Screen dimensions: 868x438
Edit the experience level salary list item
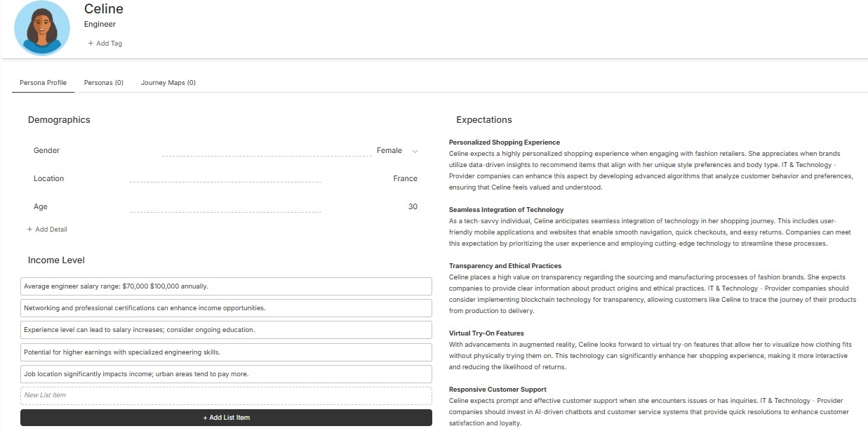click(226, 330)
